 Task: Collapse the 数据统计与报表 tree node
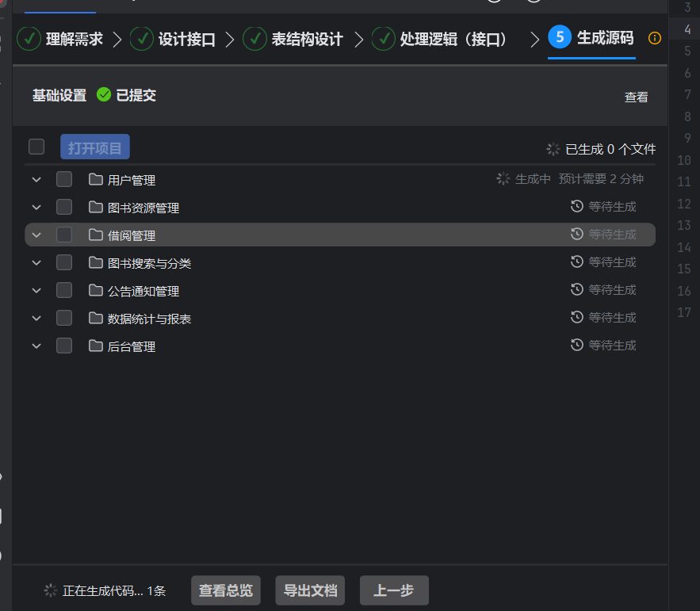[x=36, y=318]
